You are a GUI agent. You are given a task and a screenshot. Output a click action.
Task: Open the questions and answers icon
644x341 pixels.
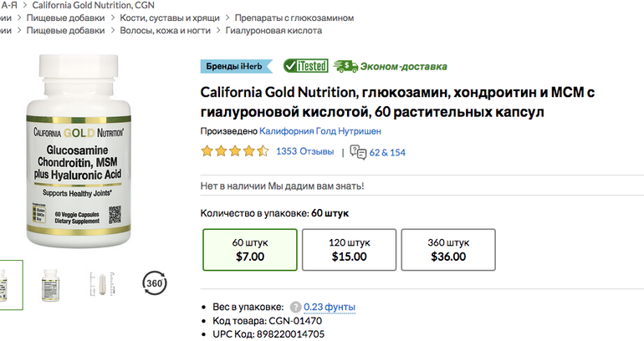pyautogui.click(x=359, y=152)
